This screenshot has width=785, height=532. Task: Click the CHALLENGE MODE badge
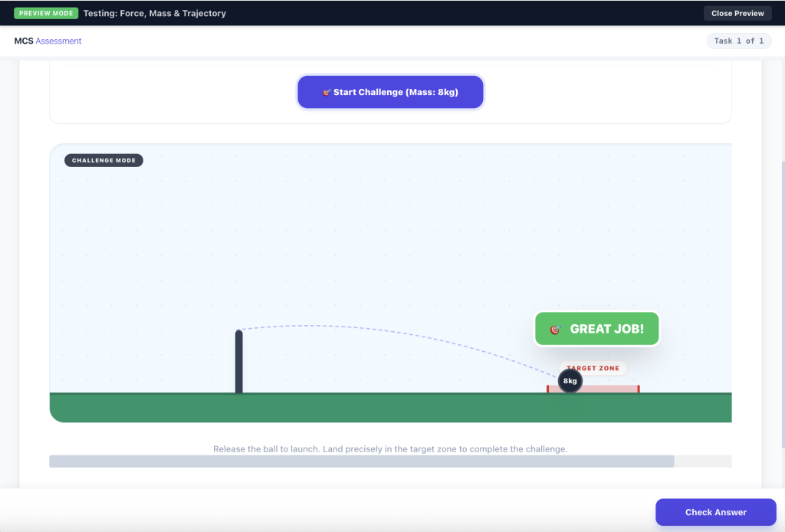click(103, 160)
